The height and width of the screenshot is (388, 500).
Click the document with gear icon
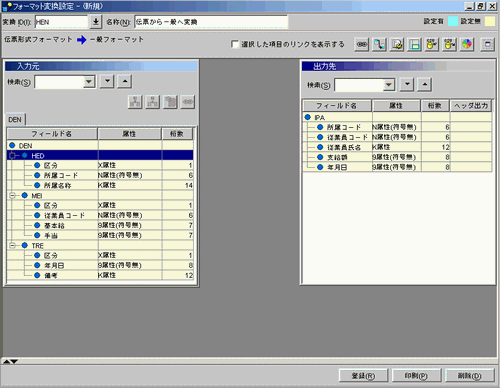click(397, 44)
